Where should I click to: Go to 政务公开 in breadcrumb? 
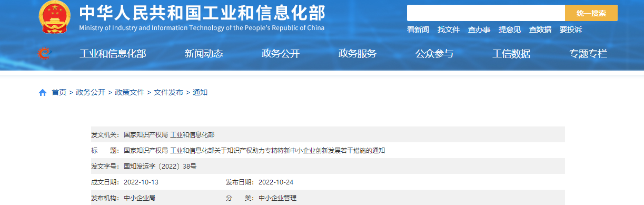[x=91, y=92]
